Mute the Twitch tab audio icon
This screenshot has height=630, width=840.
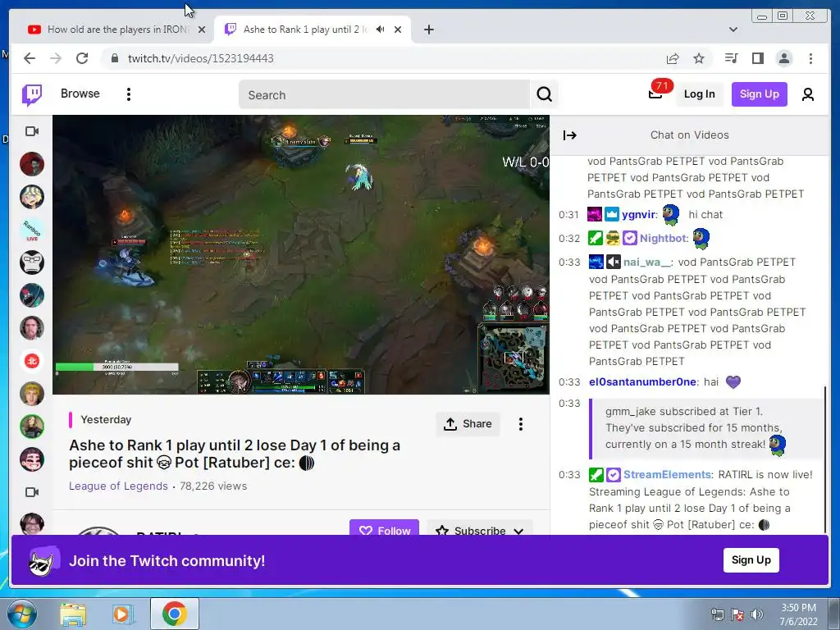click(x=381, y=29)
